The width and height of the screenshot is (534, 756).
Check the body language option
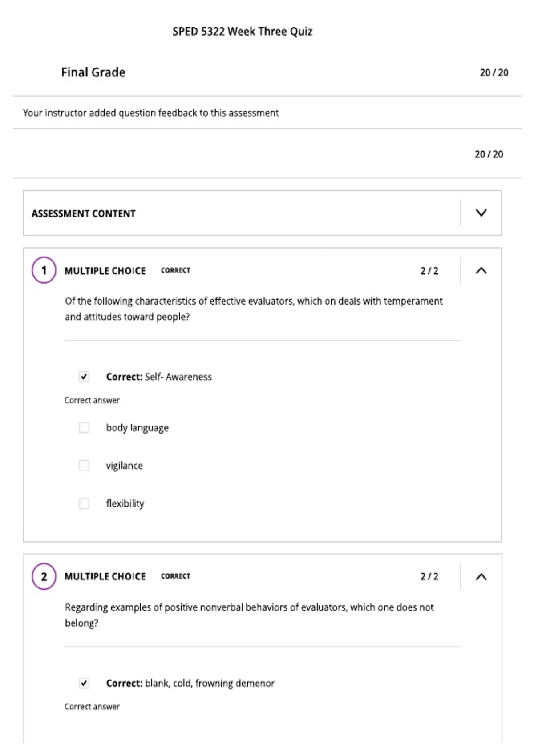[x=84, y=427]
